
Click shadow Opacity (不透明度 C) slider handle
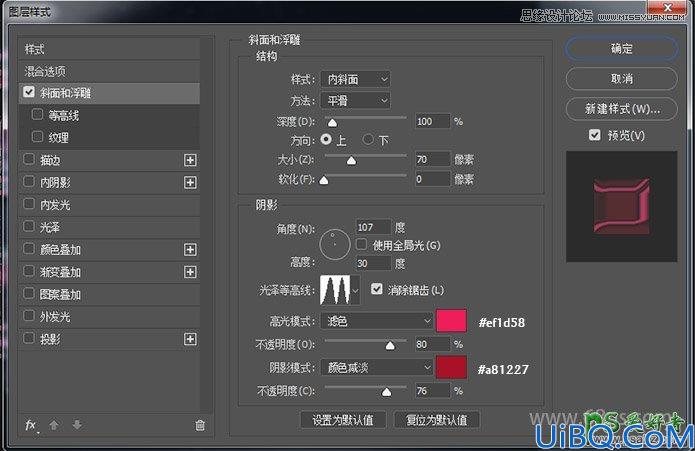[387, 392]
